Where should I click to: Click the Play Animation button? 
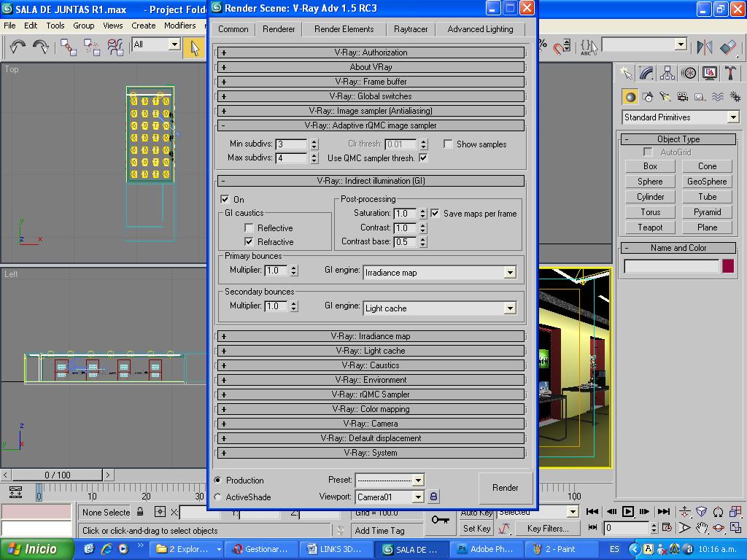pos(628,511)
